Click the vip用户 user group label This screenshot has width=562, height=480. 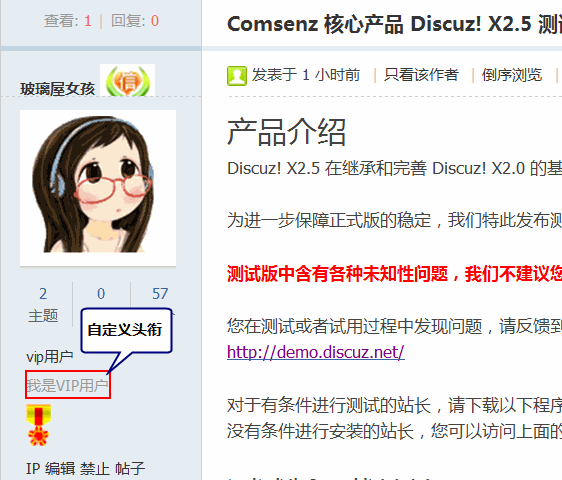tap(50, 357)
